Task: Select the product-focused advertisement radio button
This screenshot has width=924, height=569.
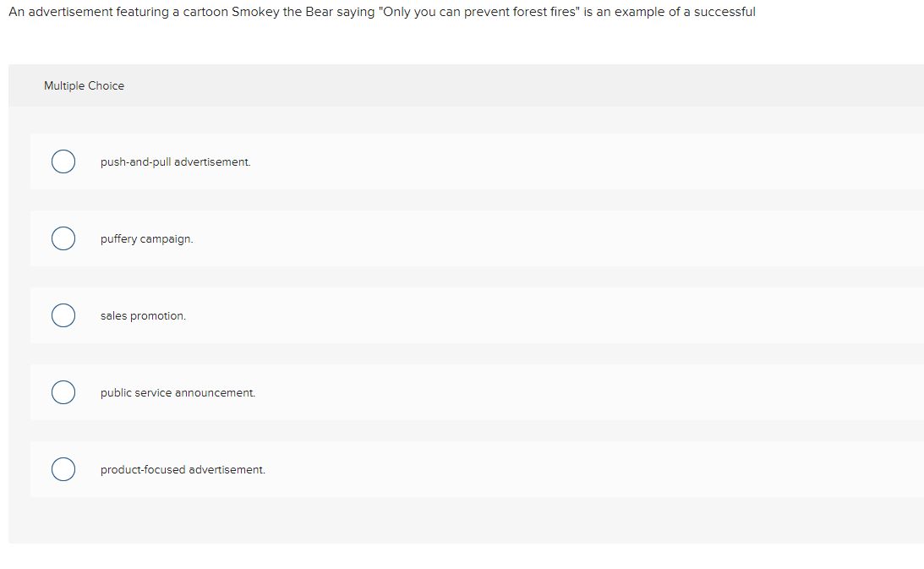Action: click(x=63, y=469)
